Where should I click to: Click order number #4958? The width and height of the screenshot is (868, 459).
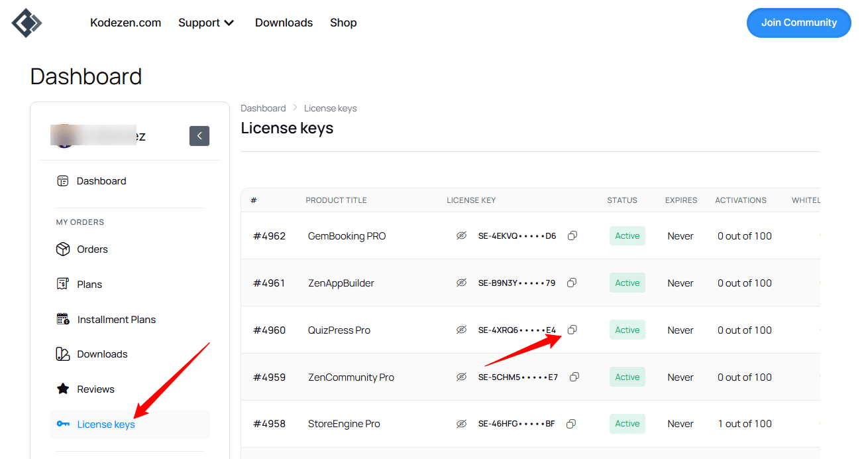coord(269,423)
